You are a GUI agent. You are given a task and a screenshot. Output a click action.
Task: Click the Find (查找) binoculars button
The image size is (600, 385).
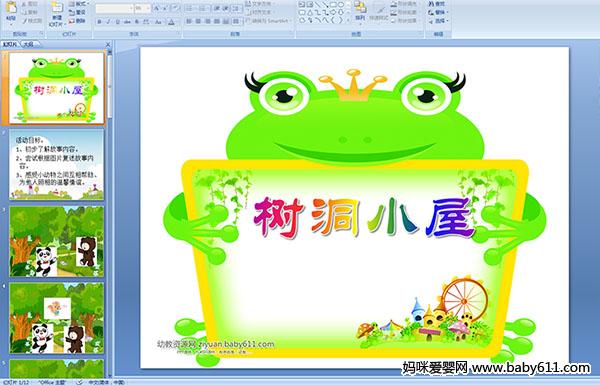(x=437, y=4)
